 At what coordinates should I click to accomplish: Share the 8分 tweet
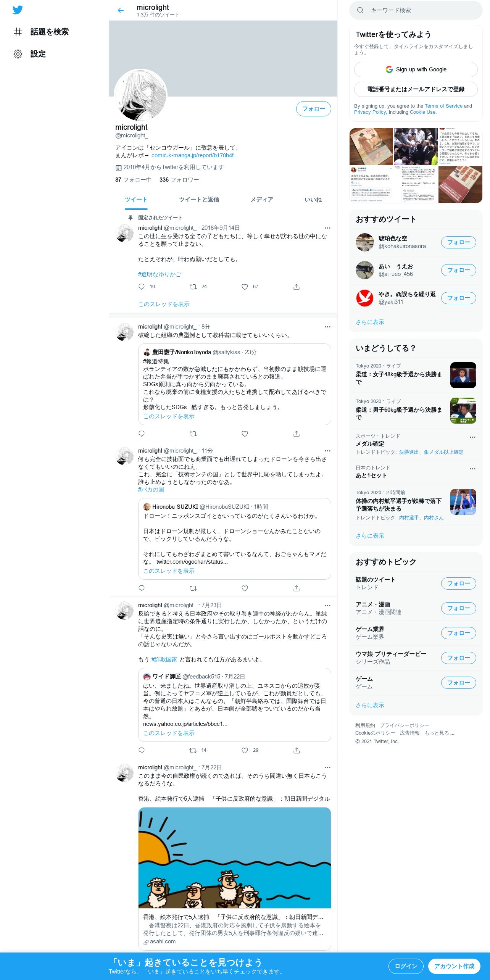[297, 434]
